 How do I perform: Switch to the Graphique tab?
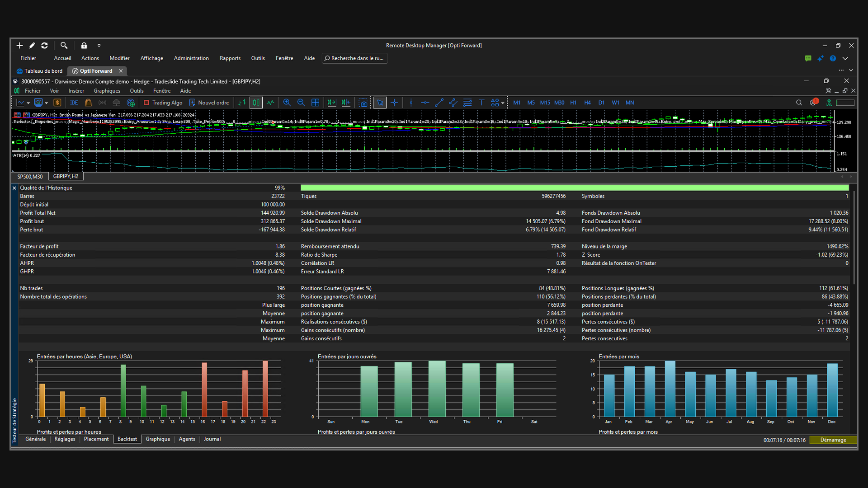(x=158, y=439)
